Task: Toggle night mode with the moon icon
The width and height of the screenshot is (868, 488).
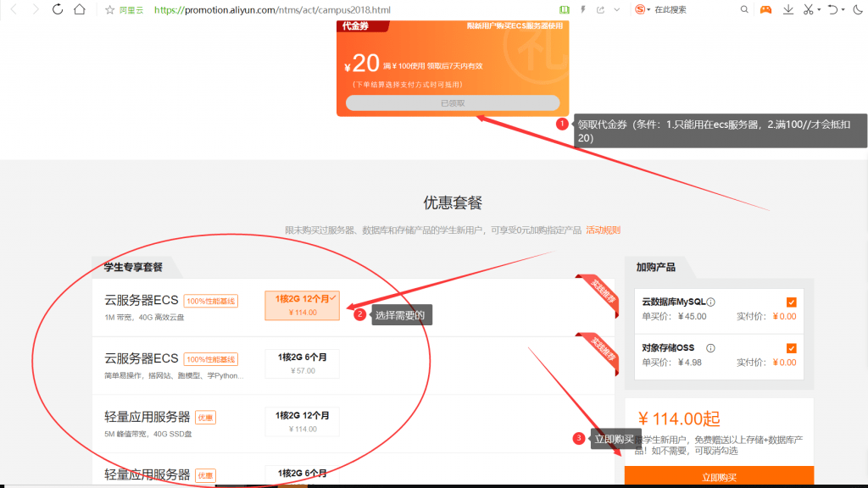Action: tap(858, 9)
